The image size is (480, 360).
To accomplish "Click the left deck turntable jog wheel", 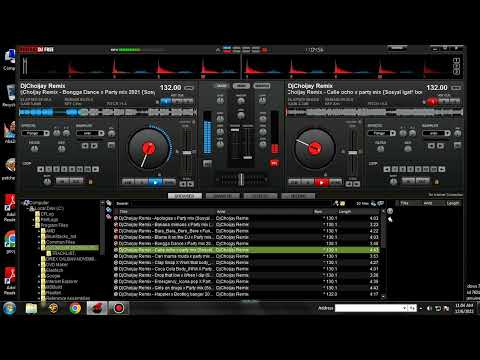I will click(148, 148).
